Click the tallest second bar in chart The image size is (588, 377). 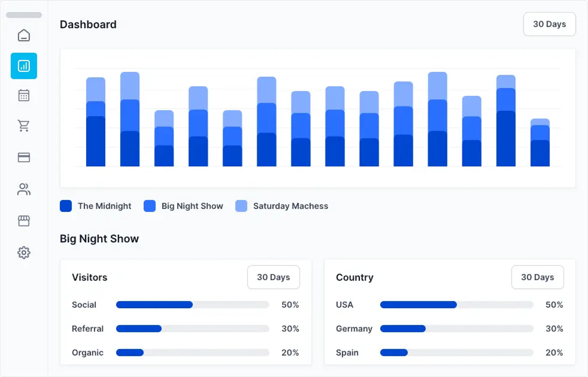pos(130,119)
